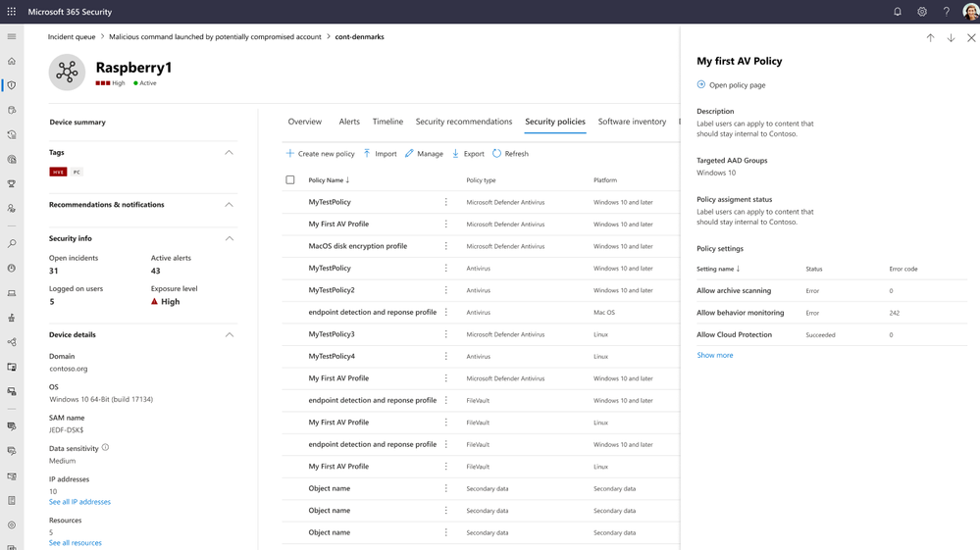980x550 pixels.
Task: Click See all IP addresses link
Action: point(79,502)
